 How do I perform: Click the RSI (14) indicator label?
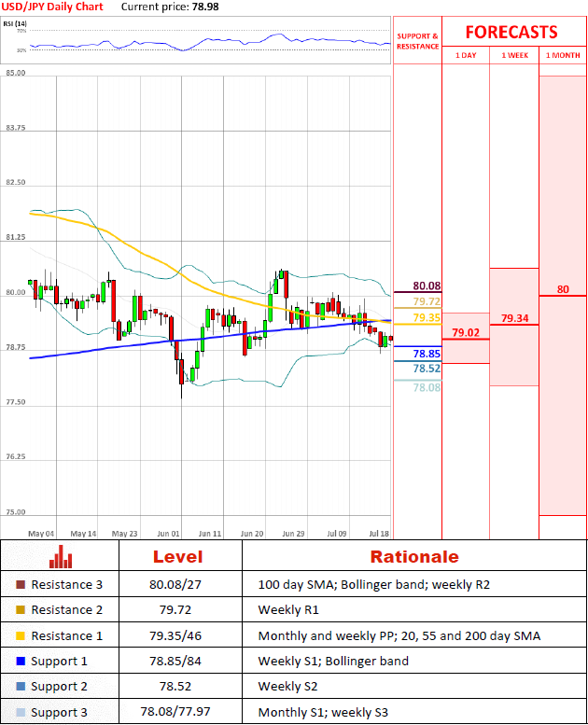tap(15, 23)
